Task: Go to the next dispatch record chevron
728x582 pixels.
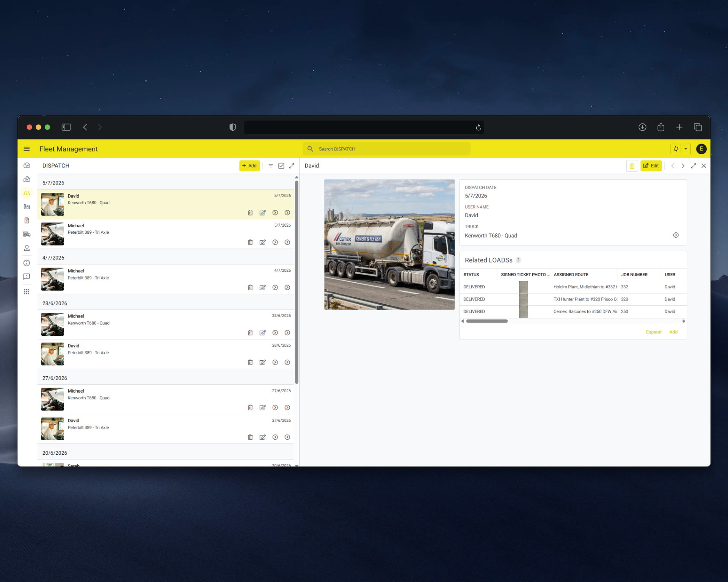Action: tap(683, 166)
